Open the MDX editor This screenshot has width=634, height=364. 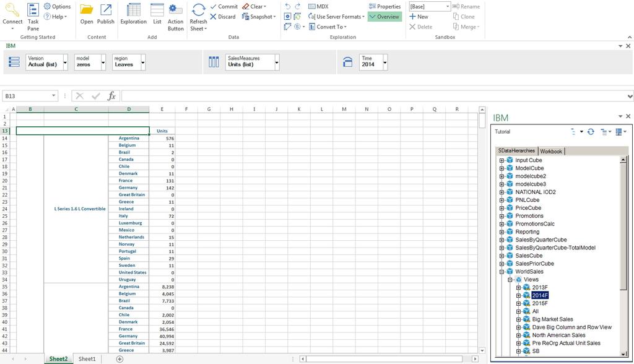click(319, 6)
